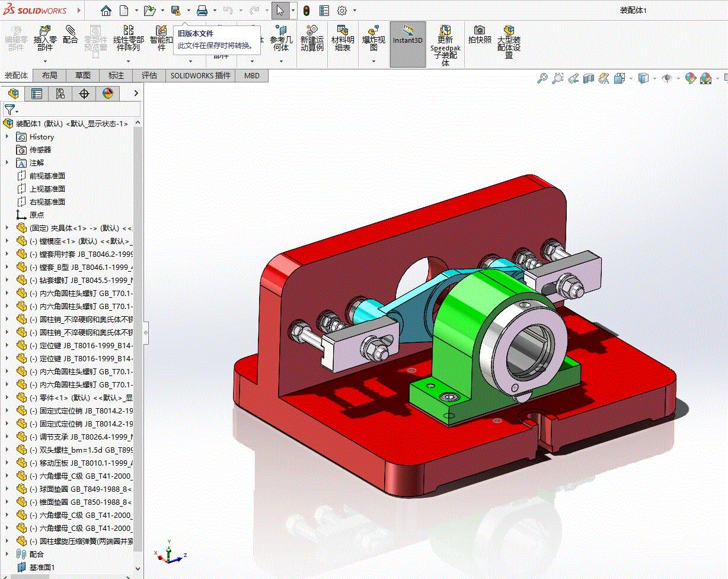This screenshot has height=579, width=728.
Task: Expand Display Style dropdown arrow
Action: 654,78
